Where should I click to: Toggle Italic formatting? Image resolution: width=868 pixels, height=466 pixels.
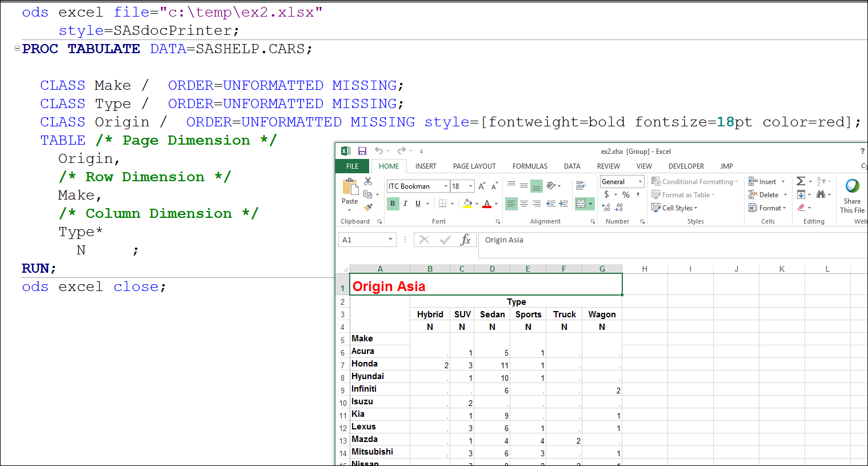coord(405,204)
